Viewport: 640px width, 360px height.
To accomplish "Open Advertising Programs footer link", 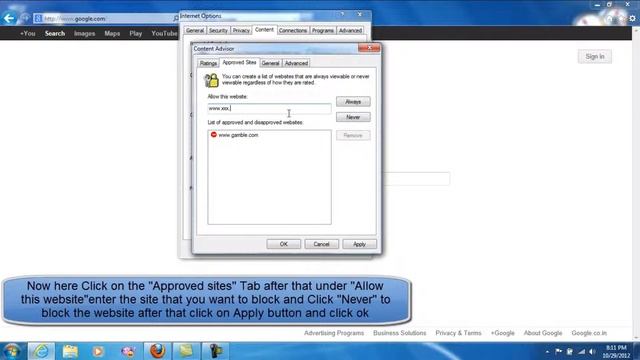I will [334, 333].
